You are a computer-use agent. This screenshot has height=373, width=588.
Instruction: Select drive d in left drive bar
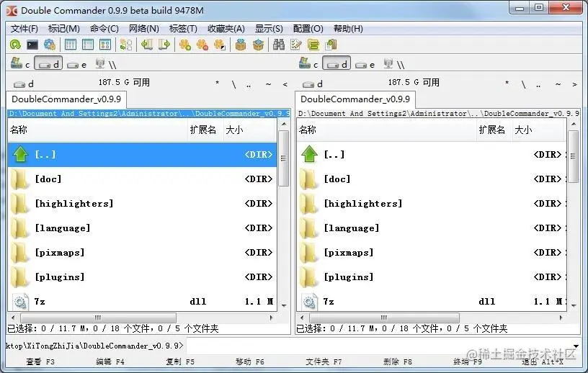pos(48,63)
